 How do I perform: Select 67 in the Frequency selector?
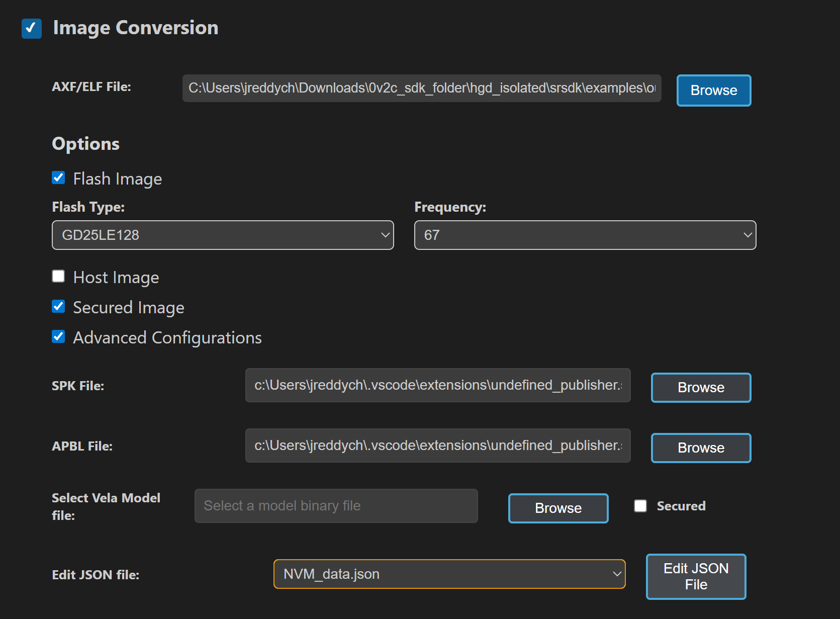point(585,235)
